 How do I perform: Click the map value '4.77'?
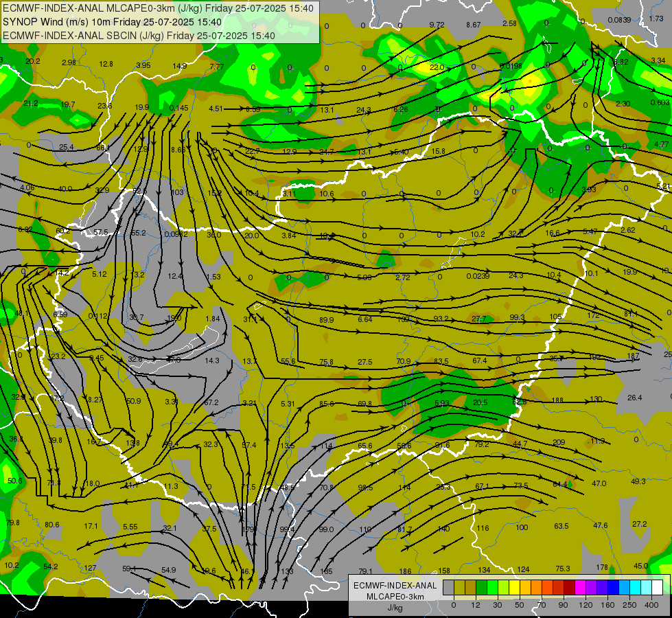[661, 144]
